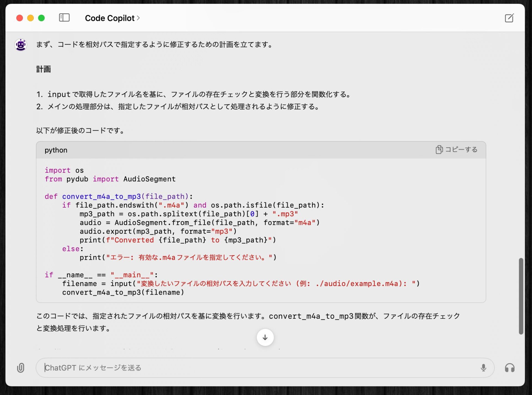Toggle the sidebar panel icon
Screen dimensions: 532x395
point(64,18)
